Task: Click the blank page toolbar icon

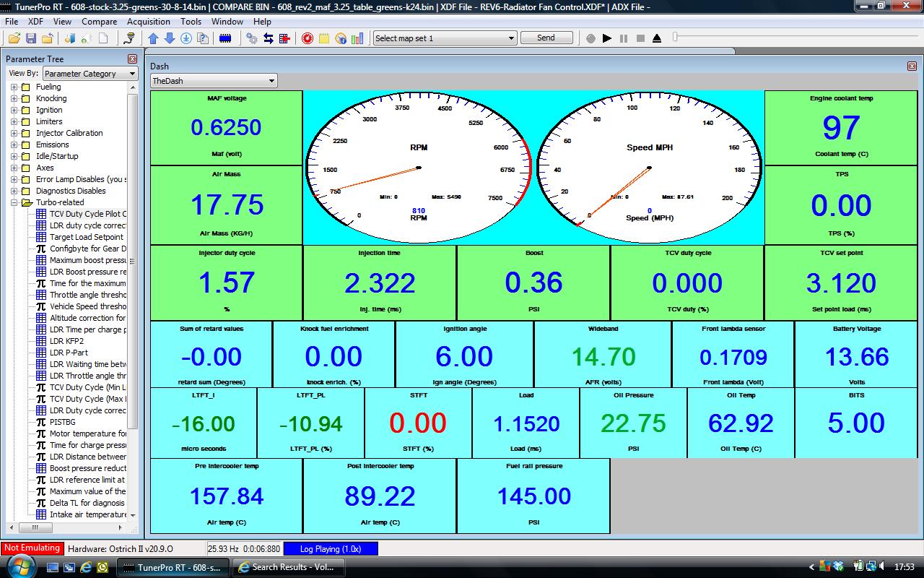Action: [104, 38]
